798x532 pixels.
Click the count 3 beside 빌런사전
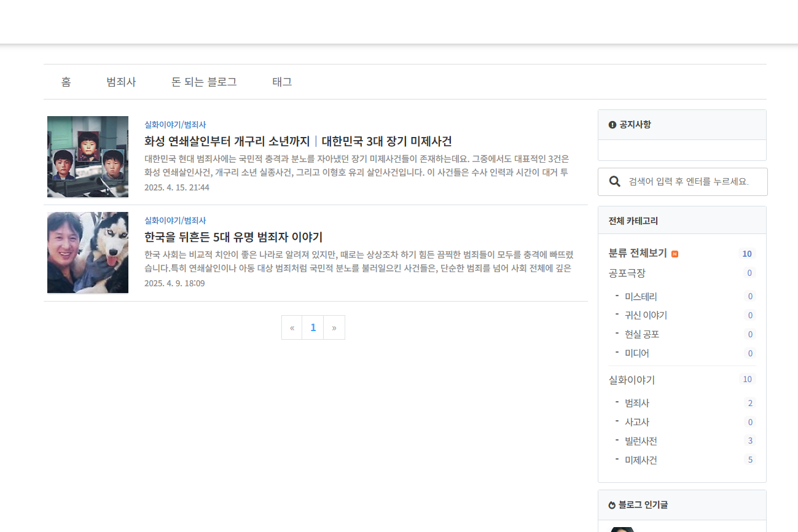(x=749, y=441)
